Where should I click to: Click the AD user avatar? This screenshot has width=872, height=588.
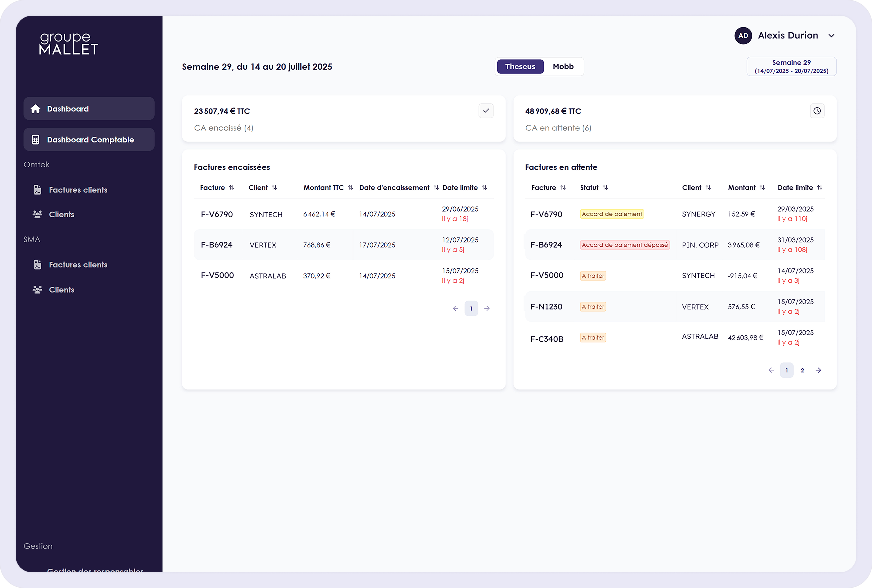coord(743,36)
